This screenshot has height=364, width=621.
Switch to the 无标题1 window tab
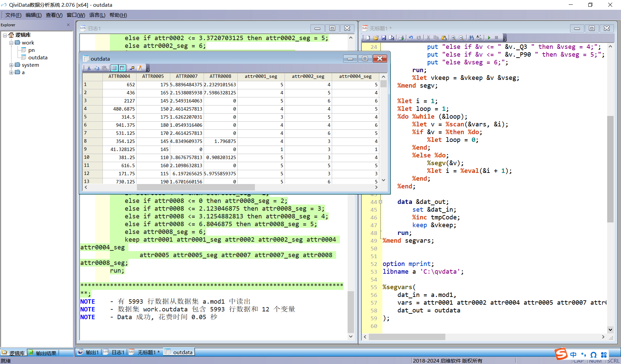pyautogui.click(x=144, y=352)
